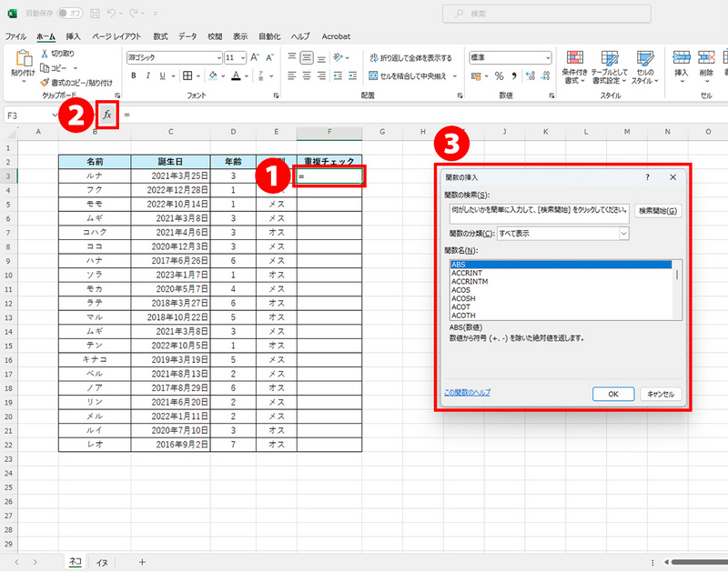Click the align left icon
The image size is (728, 572).
pyautogui.click(x=291, y=75)
